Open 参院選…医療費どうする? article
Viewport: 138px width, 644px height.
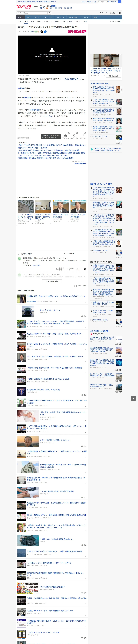click(x=56, y=515)
